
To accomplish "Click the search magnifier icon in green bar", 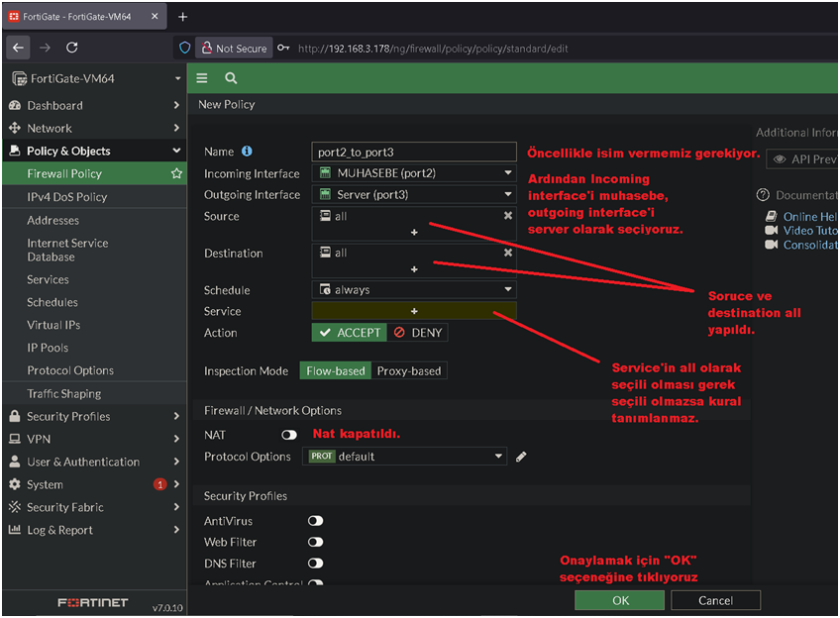I will pos(231,78).
